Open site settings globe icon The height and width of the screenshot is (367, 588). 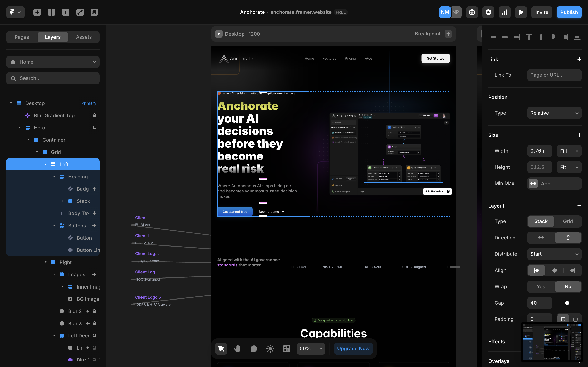point(472,12)
